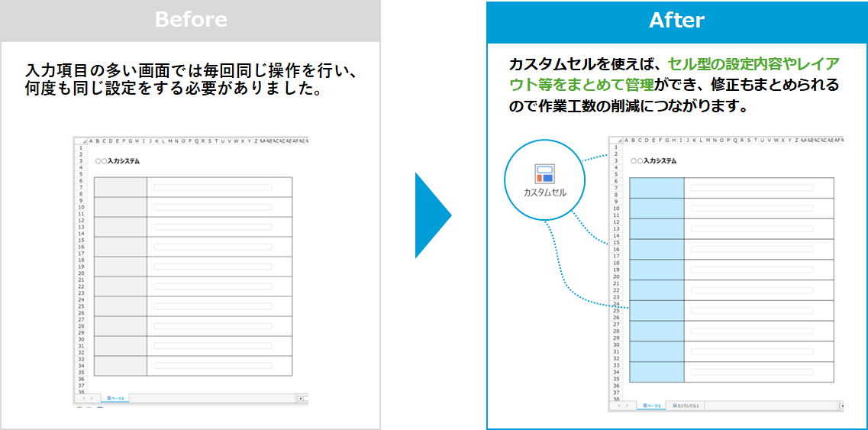Click the scroll arrow at Before sheet's bottom-right
Screen dimensions: 868x430
point(301,398)
